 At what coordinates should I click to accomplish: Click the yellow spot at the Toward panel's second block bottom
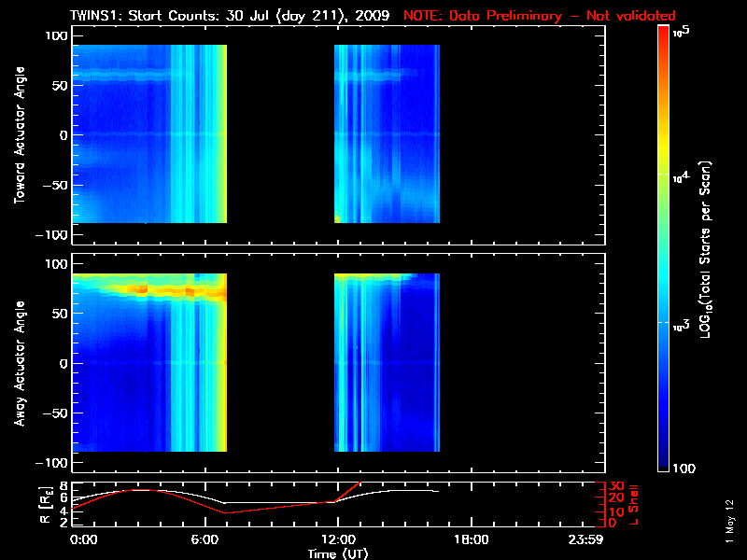coord(337,218)
